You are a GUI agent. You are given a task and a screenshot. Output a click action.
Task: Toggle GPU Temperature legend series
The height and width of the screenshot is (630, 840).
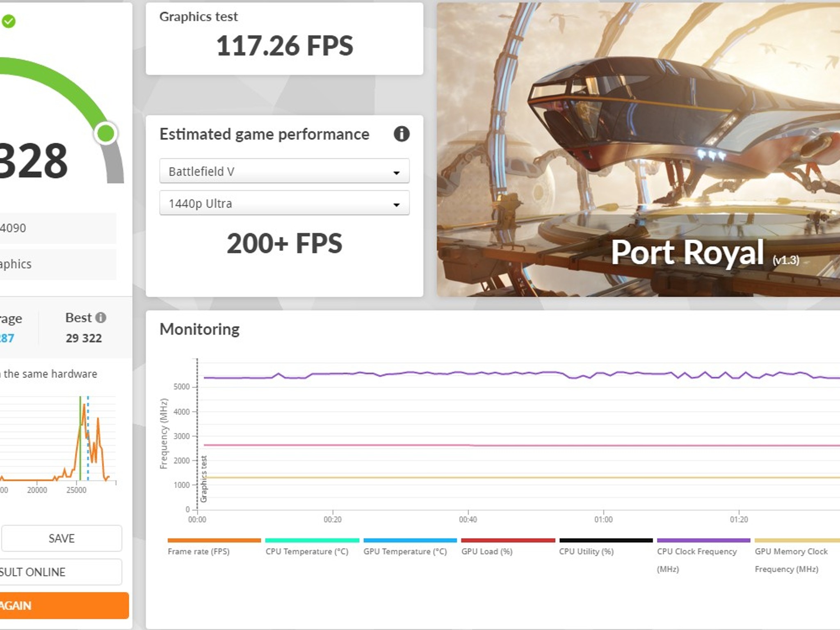[x=410, y=547]
